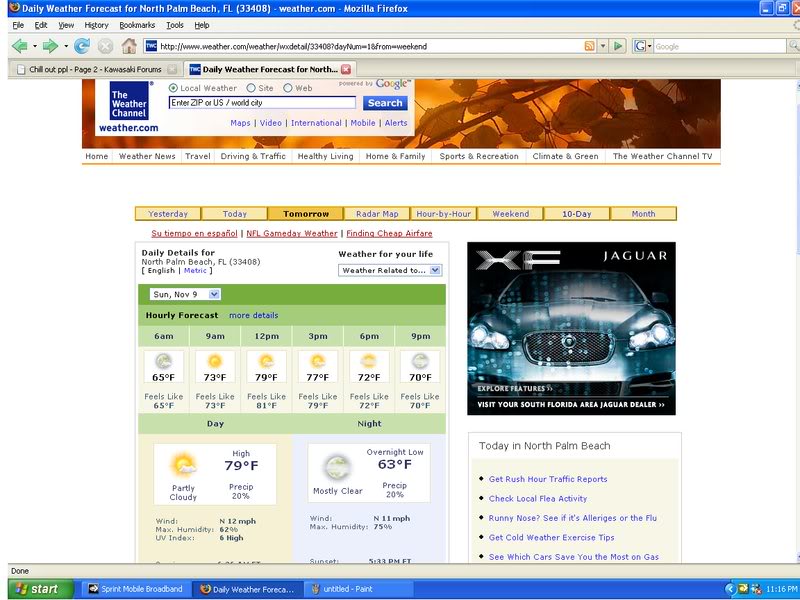This screenshot has height=600, width=800.
Task: Click the Stop loading icon
Action: click(105, 46)
